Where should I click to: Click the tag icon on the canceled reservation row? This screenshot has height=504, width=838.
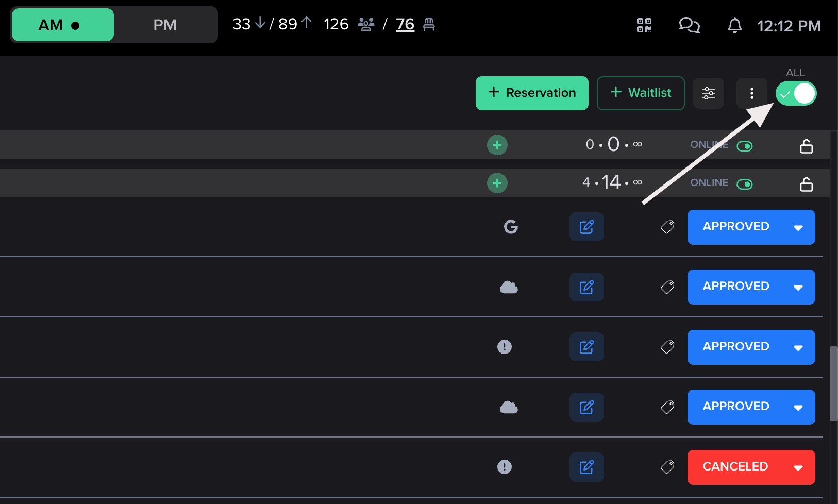click(x=667, y=467)
